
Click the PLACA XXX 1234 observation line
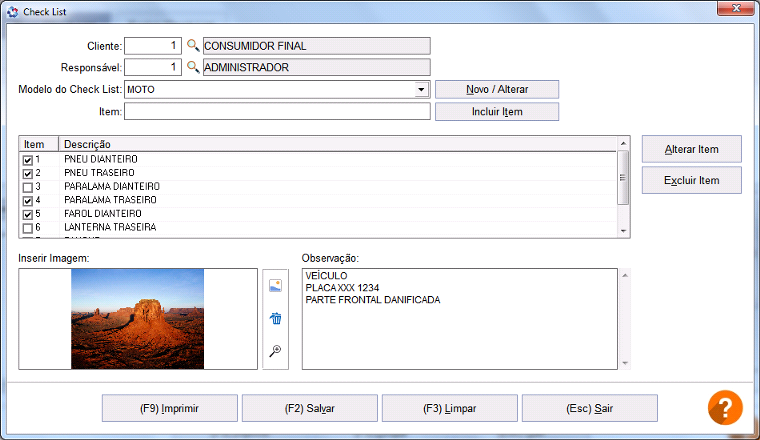click(342, 288)
